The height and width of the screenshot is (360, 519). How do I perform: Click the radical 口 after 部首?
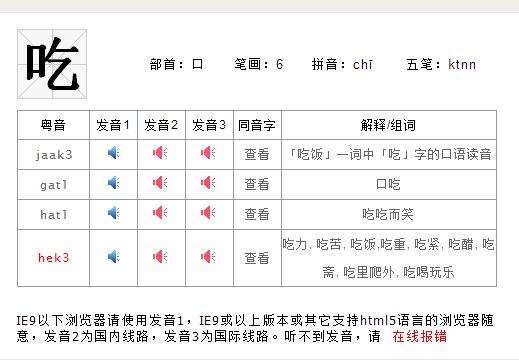(x=197, y=64)
